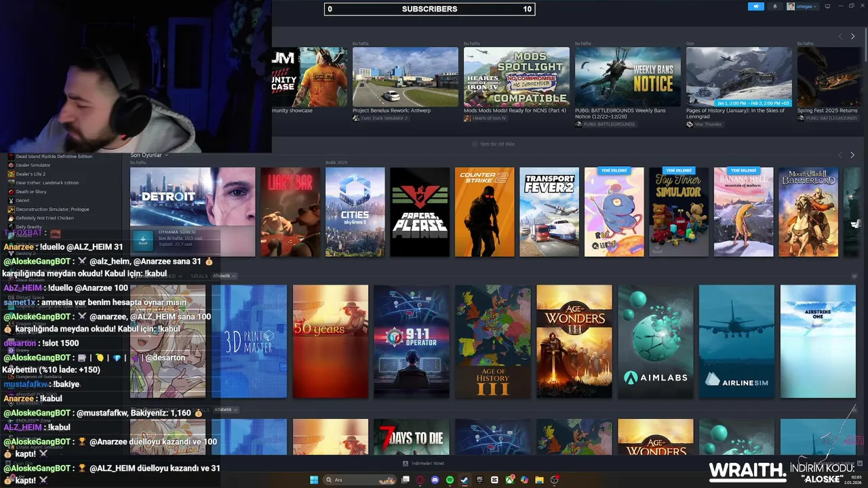
Task: Open Counter-Strike 2 cover
Action: click(485, 212)
